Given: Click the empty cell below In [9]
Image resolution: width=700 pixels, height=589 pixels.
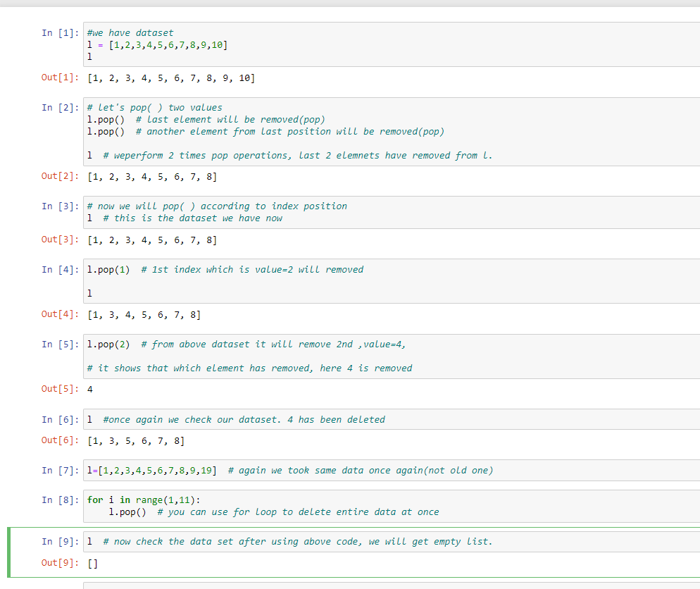Looking at the screenshot, I should point(392,585).
